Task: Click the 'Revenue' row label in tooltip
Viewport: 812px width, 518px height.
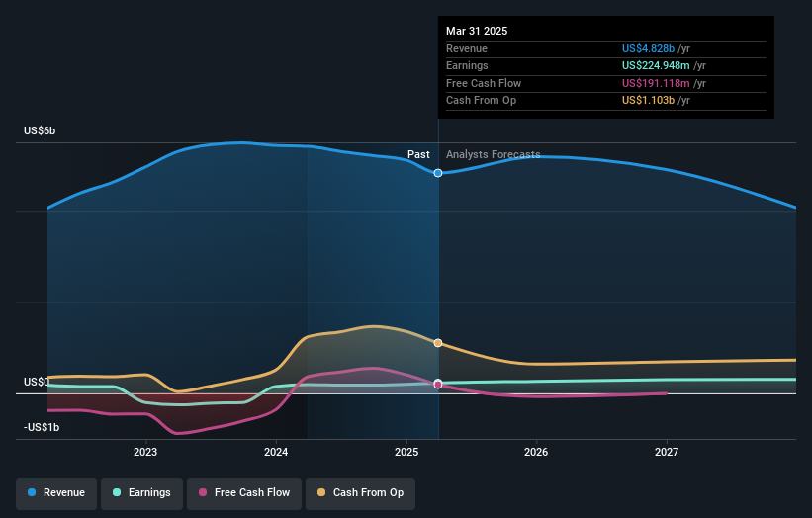Action: pos(467,48)
